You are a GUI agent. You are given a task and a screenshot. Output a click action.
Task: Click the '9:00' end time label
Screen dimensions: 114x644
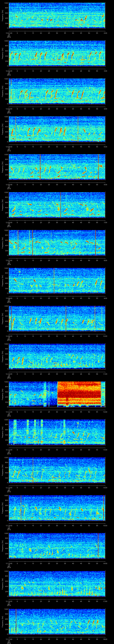coord(105,298)
